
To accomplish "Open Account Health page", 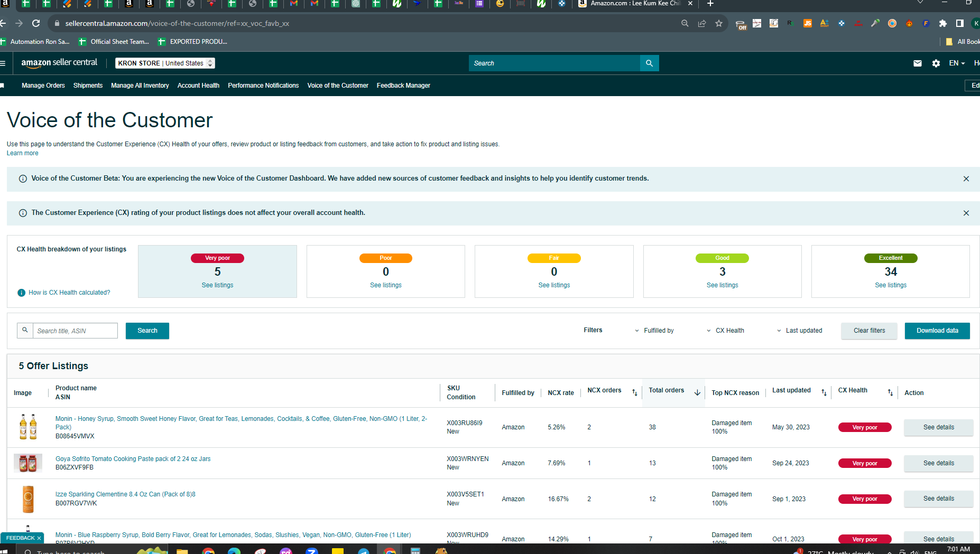I will pyautogui.click(x=198, y=86).
